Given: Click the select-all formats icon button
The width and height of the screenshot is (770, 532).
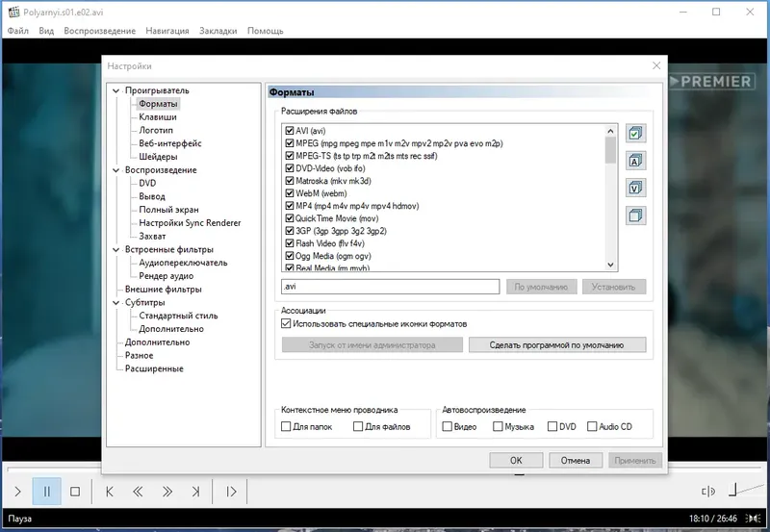Looking at the screenshot, I should click(x=635, y=134).
